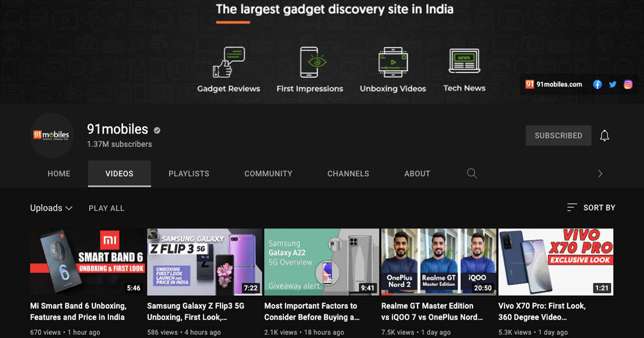Switch to the PLAYLISTS tab
The height and width of the screenshot is (338, 644).
click(189, 173)
